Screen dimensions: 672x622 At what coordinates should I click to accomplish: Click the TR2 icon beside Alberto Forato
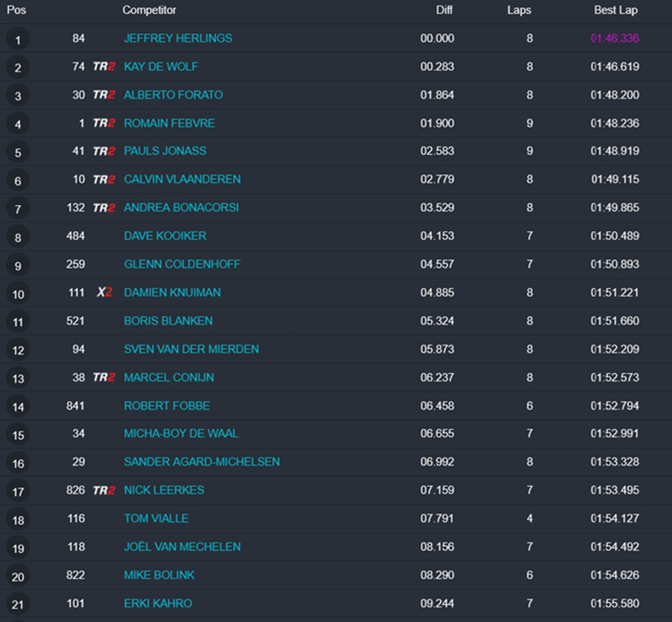103,95
